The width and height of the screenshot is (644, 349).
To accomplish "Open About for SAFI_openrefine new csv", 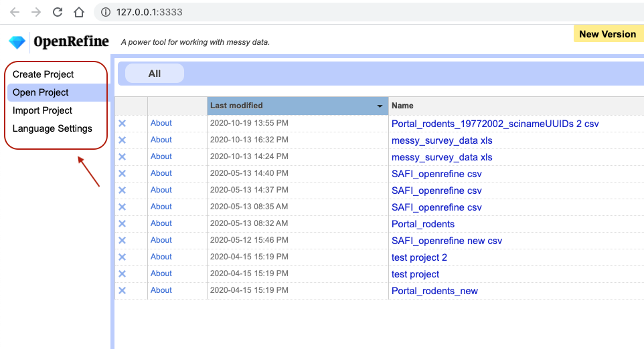I will (161, 240).
